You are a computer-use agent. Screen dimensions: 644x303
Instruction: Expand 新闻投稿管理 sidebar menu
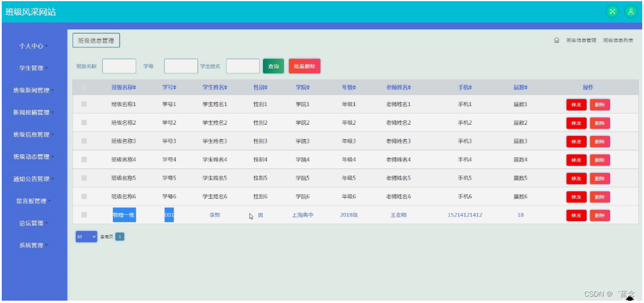[34, 113]
